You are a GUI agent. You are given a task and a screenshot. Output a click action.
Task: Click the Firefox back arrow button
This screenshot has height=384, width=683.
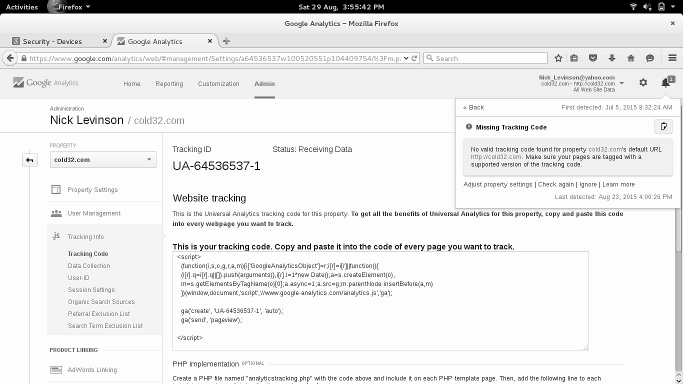tap(10, 58)
